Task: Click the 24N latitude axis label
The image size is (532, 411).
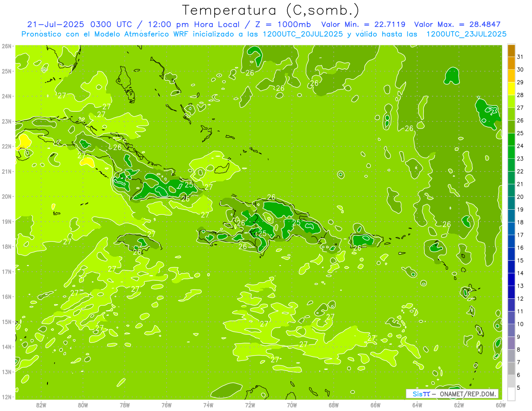Action: 6,96
